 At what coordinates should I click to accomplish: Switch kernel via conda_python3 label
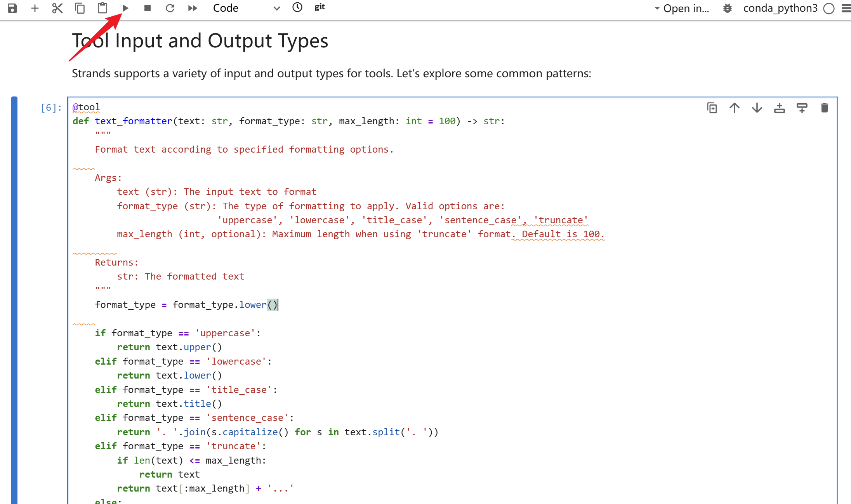(780, 8)
